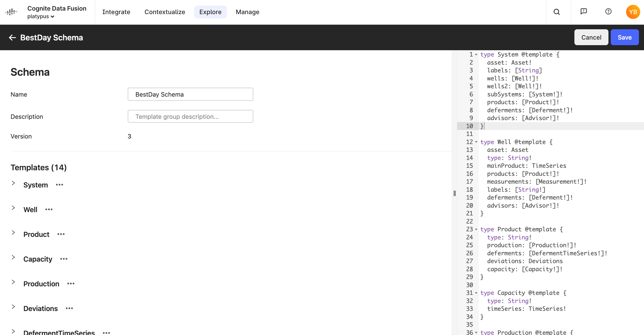Expand the Production template row
Screen dimensions: 644x335
(x=13, y=282)
